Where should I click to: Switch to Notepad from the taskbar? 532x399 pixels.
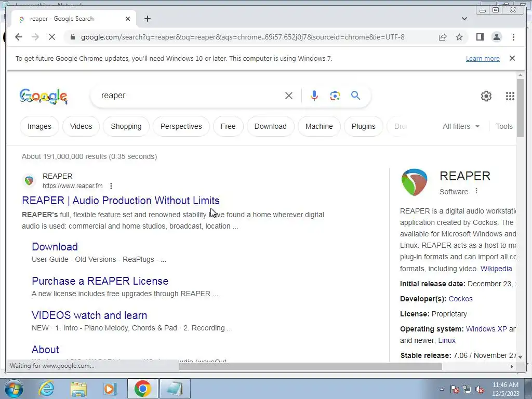coord(175,389)
